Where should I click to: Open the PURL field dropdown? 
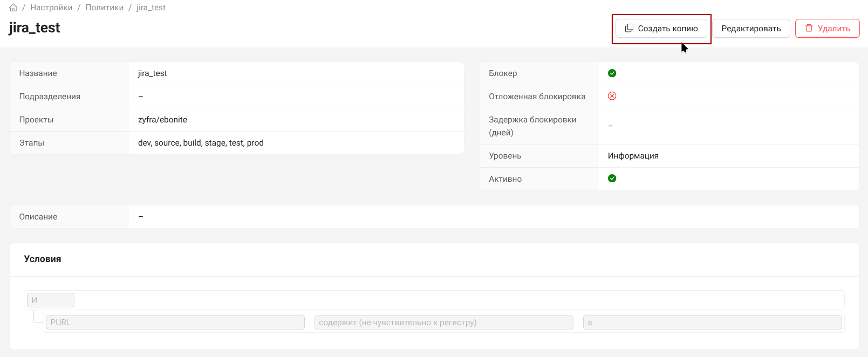(x=175, y=322)
